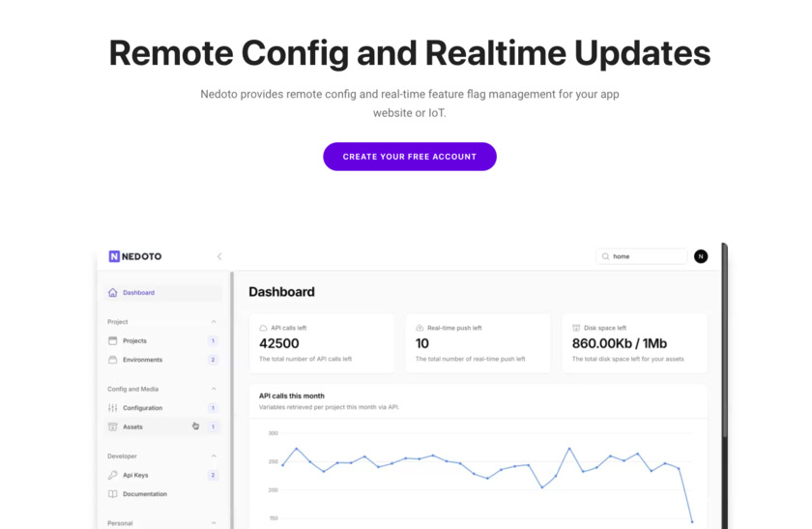
Task: Click the Api Keys count badge
Action: (213, 475)
